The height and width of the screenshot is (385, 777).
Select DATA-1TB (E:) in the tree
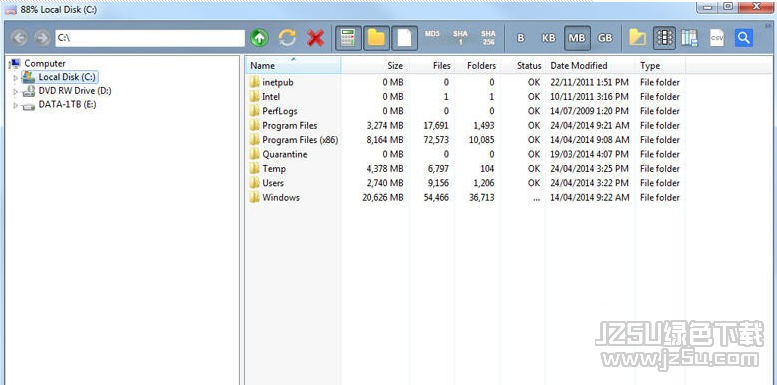(67, 105)
